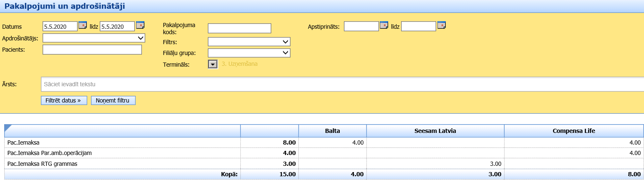Open calendar for Apstiprināts end date
Screen dimensions: 644x180
click(441, 26)
